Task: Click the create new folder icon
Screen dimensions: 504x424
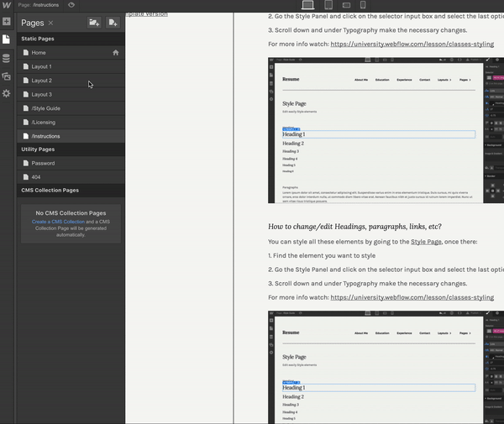Action: coord(94,23)
